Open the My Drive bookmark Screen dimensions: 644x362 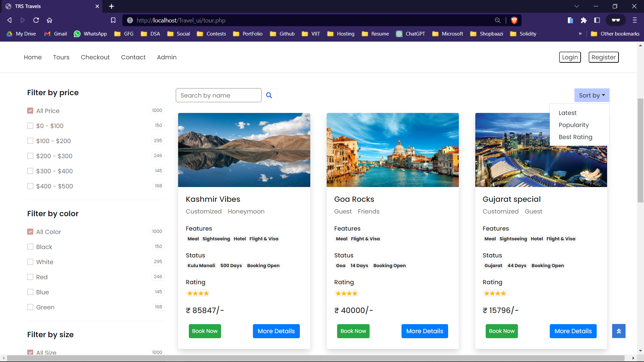click(21, 34)
